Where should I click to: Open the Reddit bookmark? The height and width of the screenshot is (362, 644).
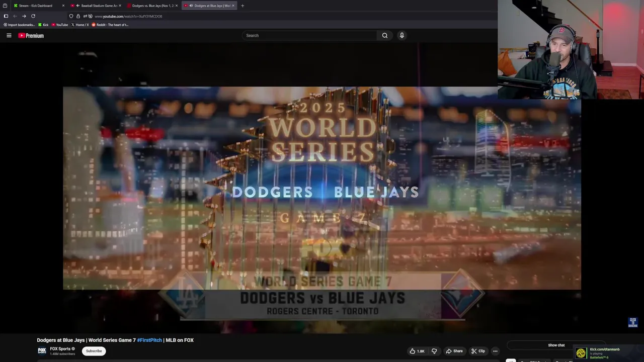[x=110, y=25]
